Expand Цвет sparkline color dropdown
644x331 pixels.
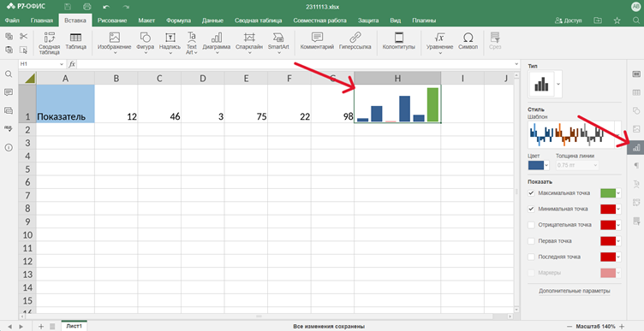546,165
